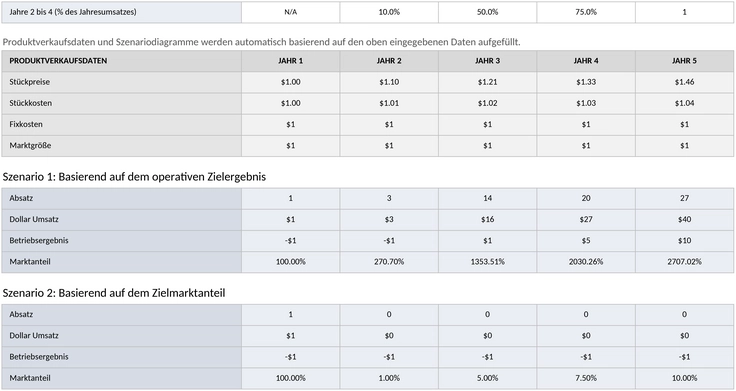
Task: Select Stückpreise value $1.46 in Jahr 5
Action: point(684,82)
